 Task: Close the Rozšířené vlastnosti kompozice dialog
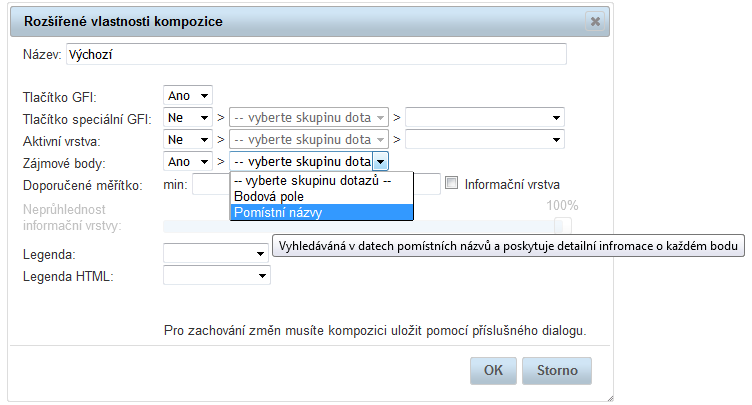point(595,22)
